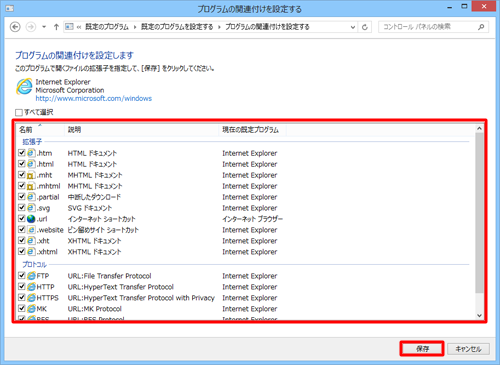Click the .svg file type icon
Viewport: 500px width, 365px height.
pyautogui.click(x=31, y=208)
